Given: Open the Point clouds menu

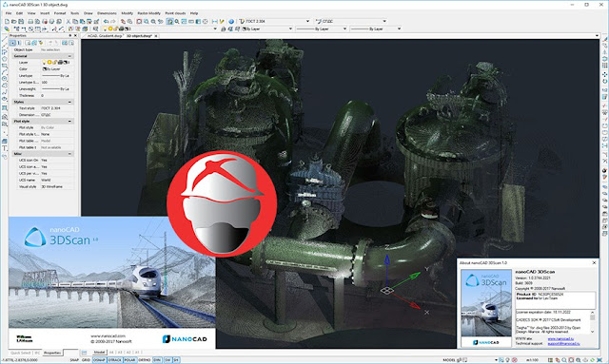Looking at the screenshot, I should pos(175,13).
